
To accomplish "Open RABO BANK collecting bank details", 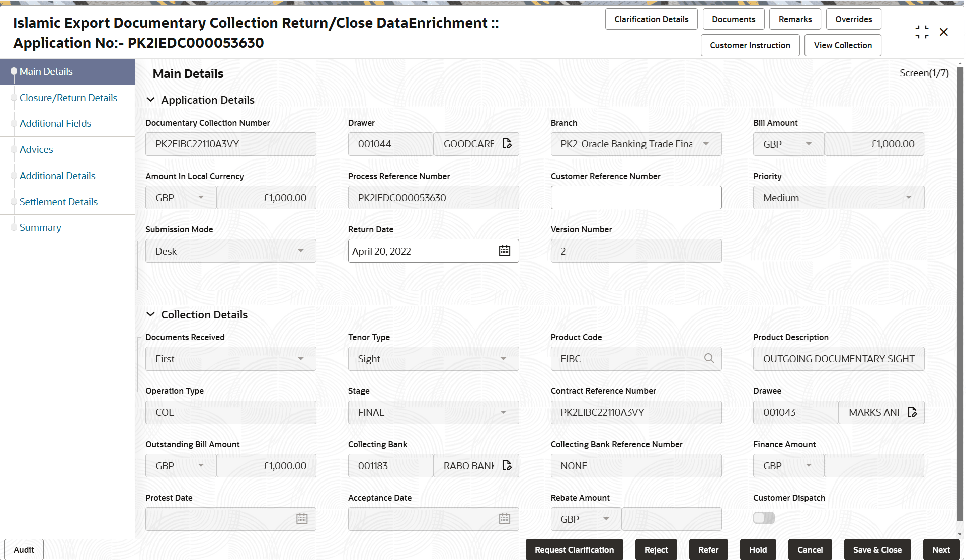I will pyautogui.click(x=507, y=465).
